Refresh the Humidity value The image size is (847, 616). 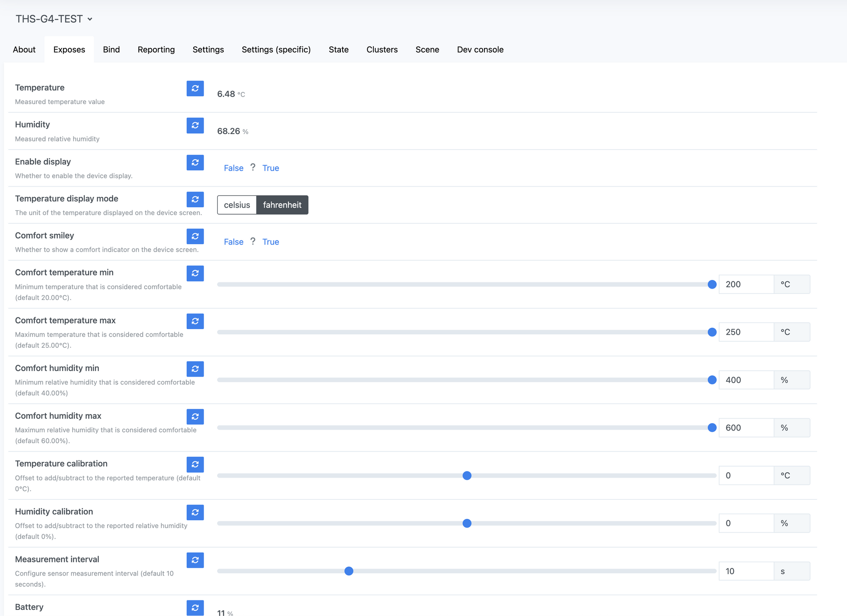click(195, 125)
